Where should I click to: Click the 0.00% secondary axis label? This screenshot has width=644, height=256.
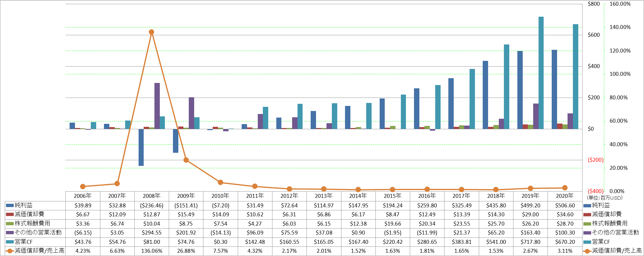[x=617, y=191]
